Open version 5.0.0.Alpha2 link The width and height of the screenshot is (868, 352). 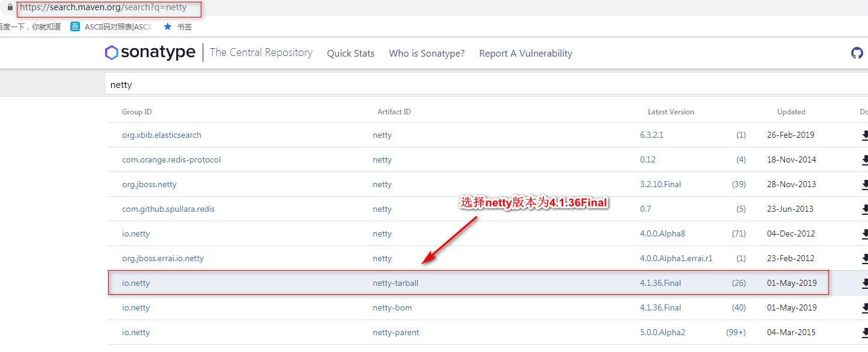coord(662,332)
